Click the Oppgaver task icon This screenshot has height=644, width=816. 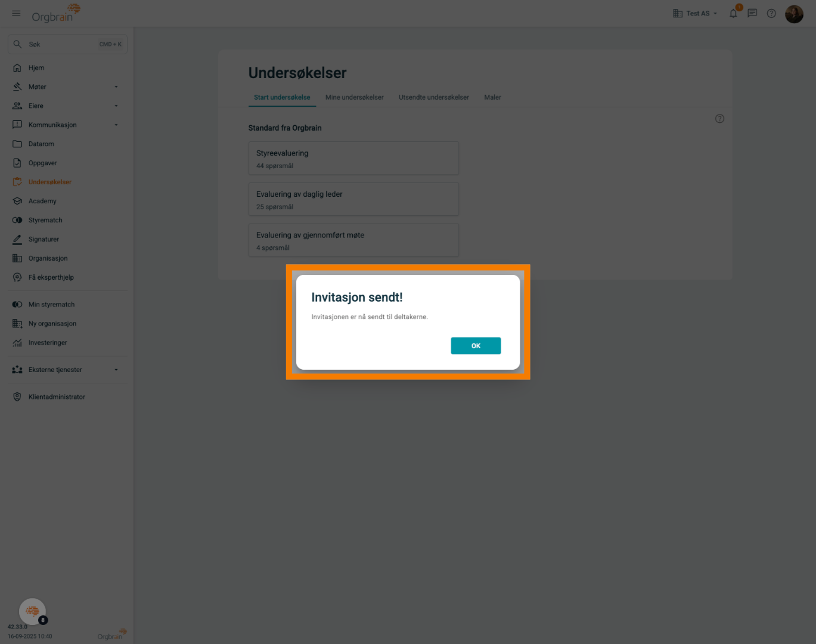(17, 163)
